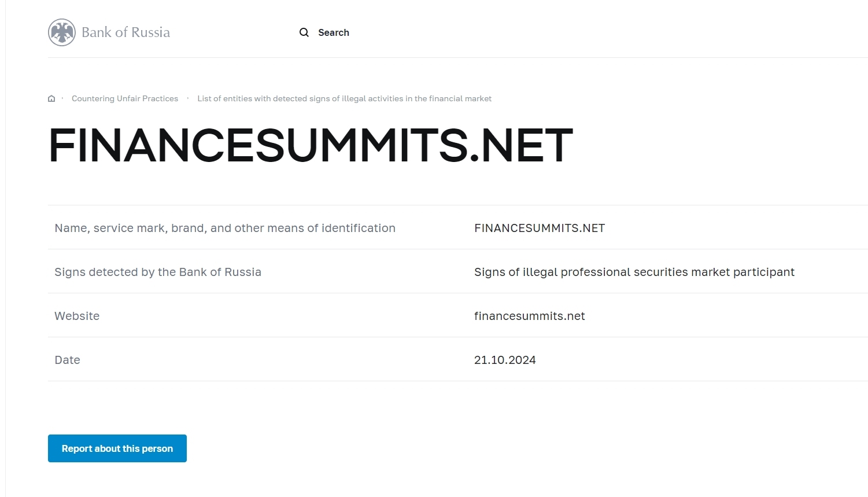
Task: Select uppercase FINANCESUMMITS.NET value in table
Action: (540, 228)
